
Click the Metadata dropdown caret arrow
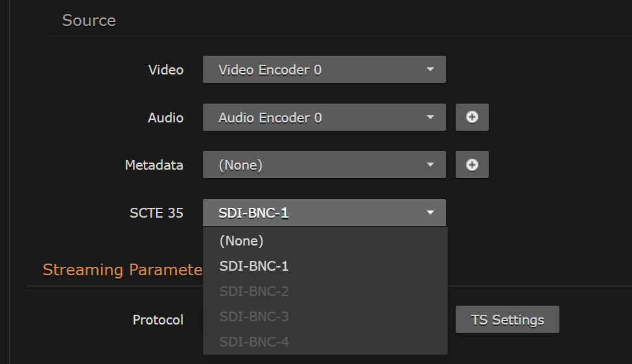[x=430, y=165]
